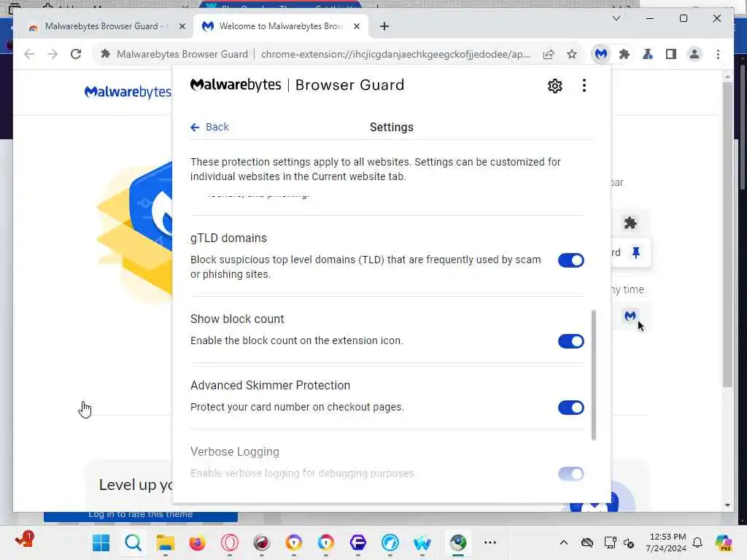Click the Malwarebytes M icon on welcome page
This screenshot has width=747, height=560.
[630, 316]
